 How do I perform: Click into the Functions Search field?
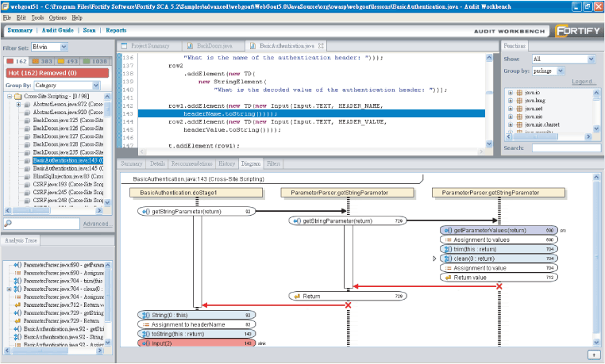(x=566, y=148)
